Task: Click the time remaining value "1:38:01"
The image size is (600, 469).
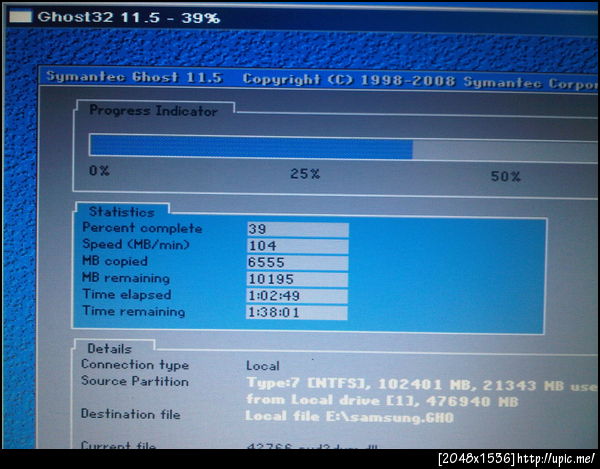Action: tap(297, 313)
